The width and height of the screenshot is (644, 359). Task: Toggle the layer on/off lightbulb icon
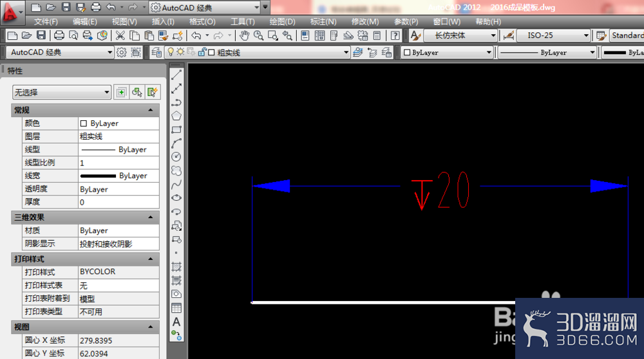171,52
